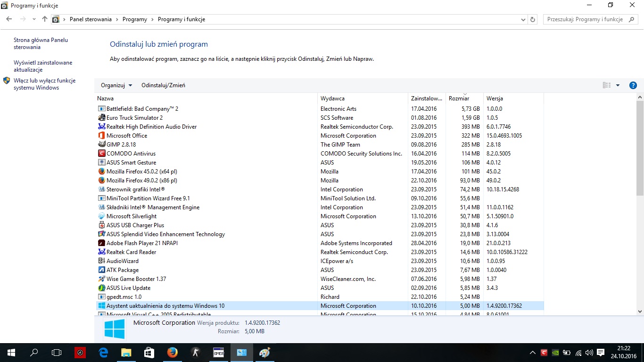Click the Battlefield: Bad Company 2 program icon
This screenshot has width=644, height=362.
coord(101,109)
